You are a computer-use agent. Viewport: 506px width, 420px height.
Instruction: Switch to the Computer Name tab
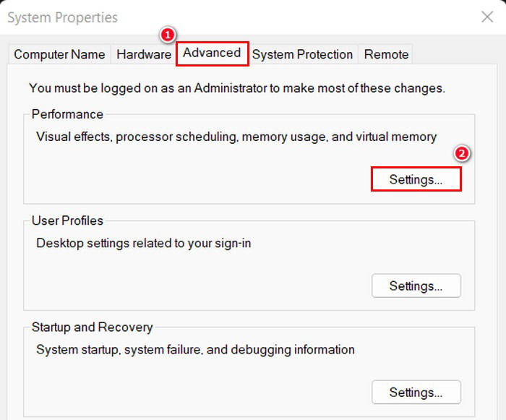[59, 54]
